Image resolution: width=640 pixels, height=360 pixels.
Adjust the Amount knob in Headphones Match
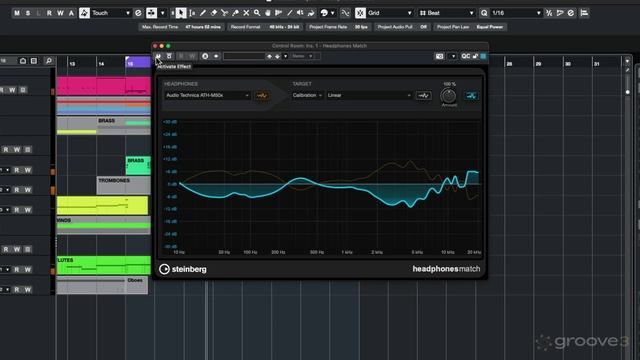(449, 96)
